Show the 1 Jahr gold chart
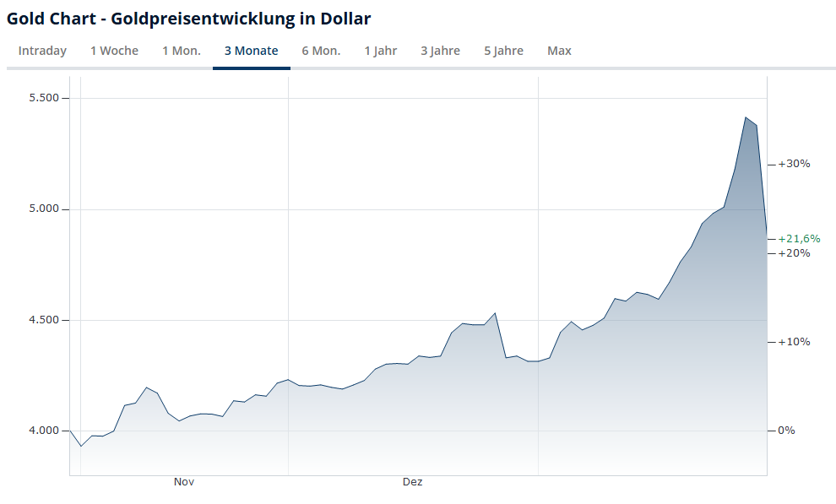The width and height of the screenshot is (836, 504). 381,51
